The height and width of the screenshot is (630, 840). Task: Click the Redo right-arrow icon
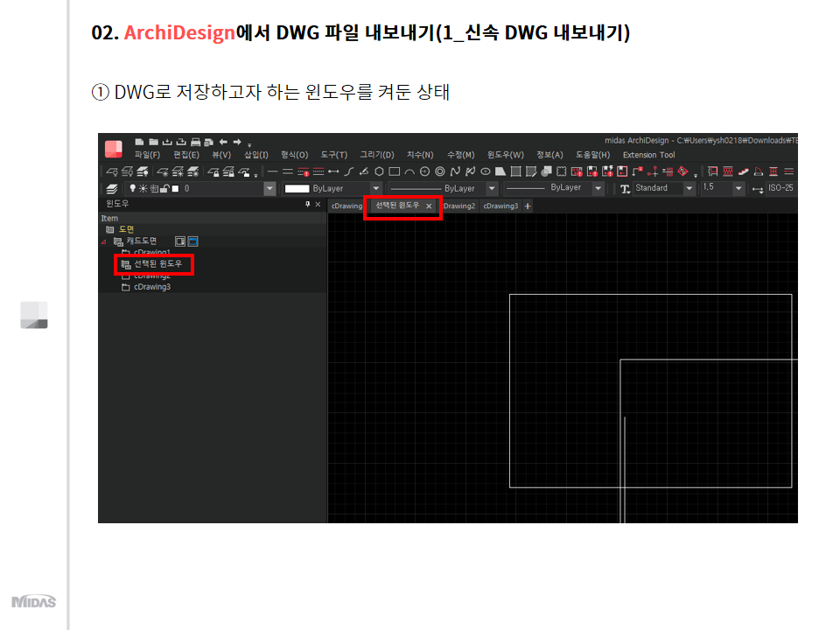click(237, 142)
